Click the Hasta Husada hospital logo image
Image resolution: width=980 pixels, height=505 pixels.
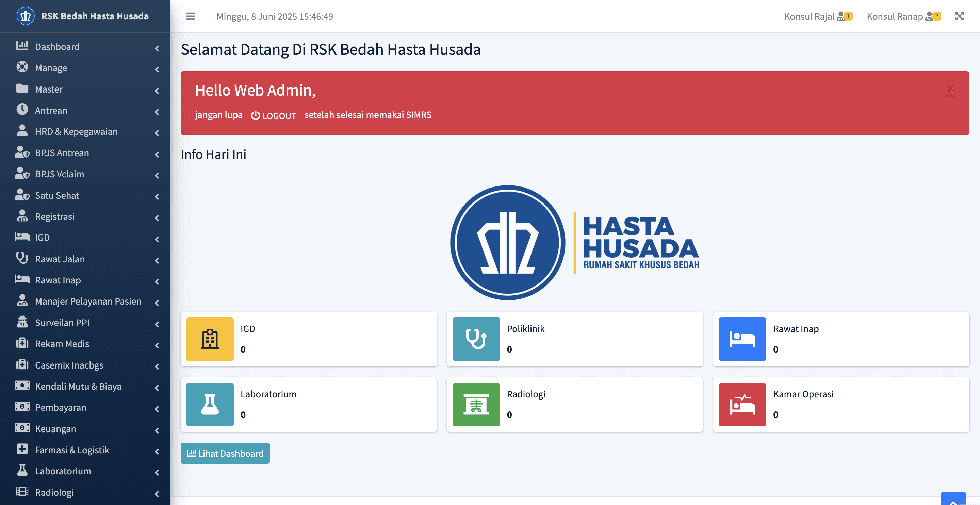(574, 242)
